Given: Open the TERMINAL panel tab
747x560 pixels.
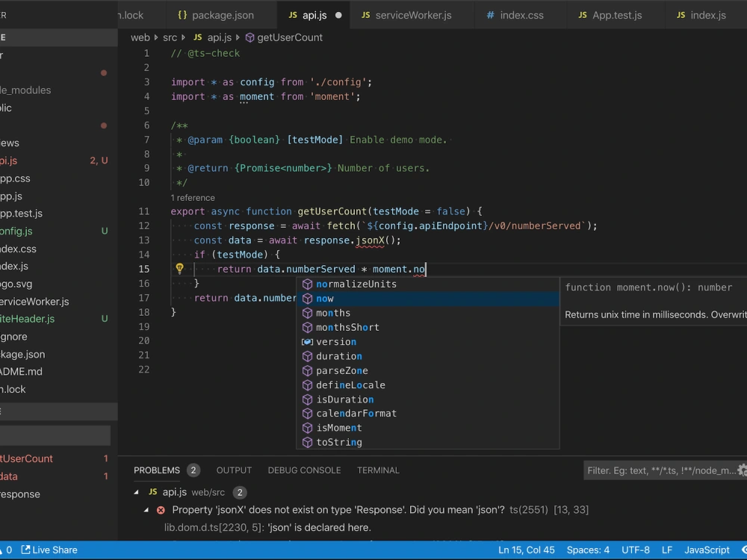Looking at the screenshot, I should [378, 470].
